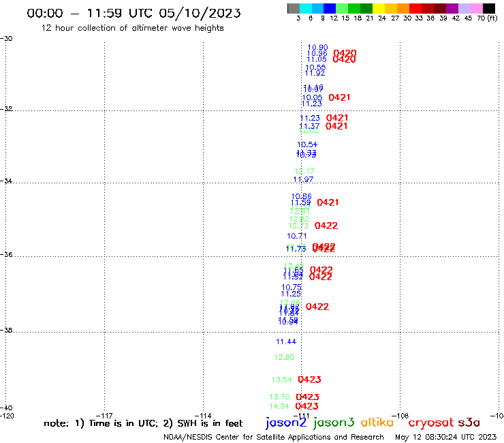Click the green wave height value 12.17
The image size is (504, 443).
tap(304, 172)
